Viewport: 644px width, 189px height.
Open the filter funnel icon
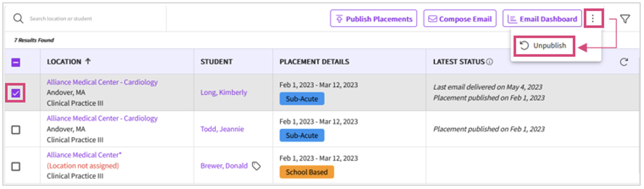[x=625, y=19]
